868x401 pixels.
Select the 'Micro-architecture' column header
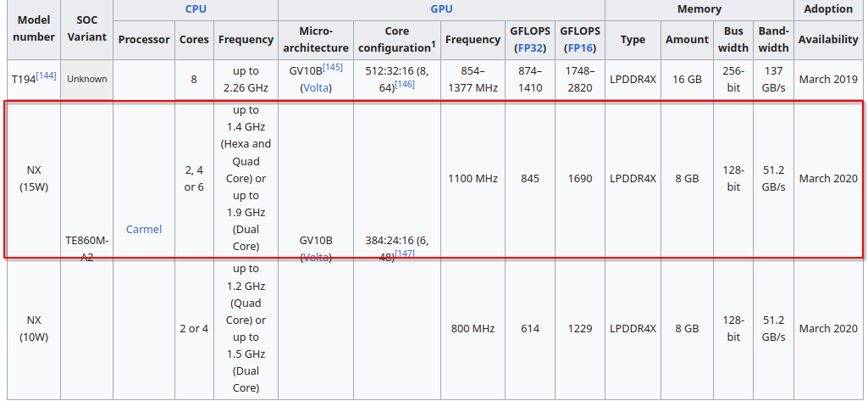(316, 39)
